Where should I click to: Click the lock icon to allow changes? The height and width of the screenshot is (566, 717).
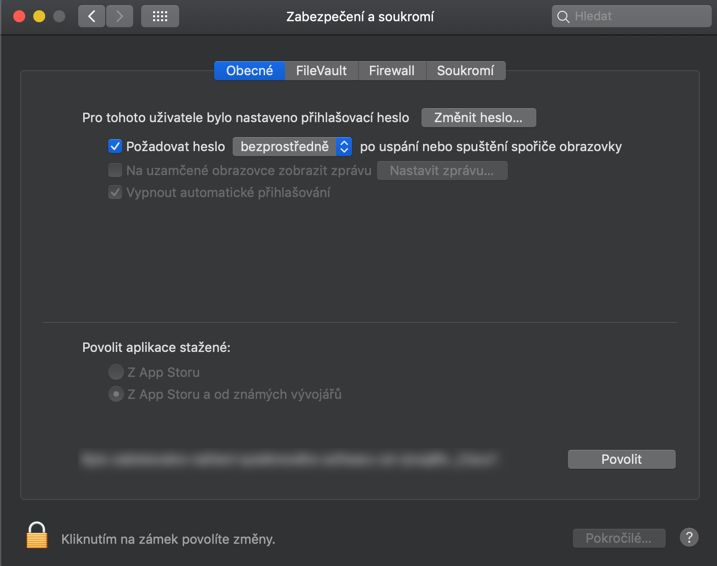pyautogui.click(x=37, y=535)
